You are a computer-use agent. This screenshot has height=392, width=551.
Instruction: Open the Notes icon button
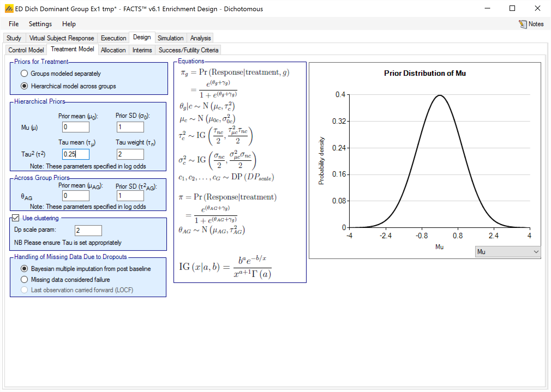531,24
